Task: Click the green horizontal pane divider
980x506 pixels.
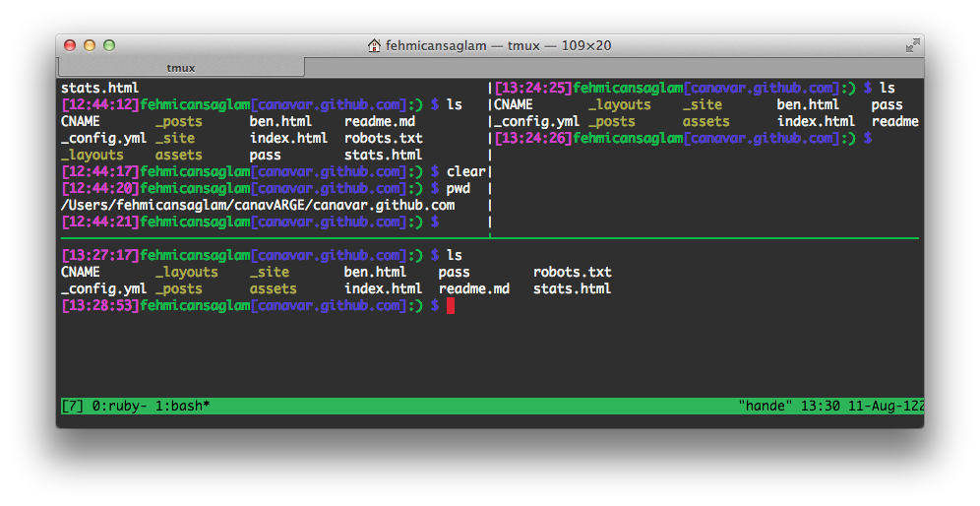Action: coord(490,238)
